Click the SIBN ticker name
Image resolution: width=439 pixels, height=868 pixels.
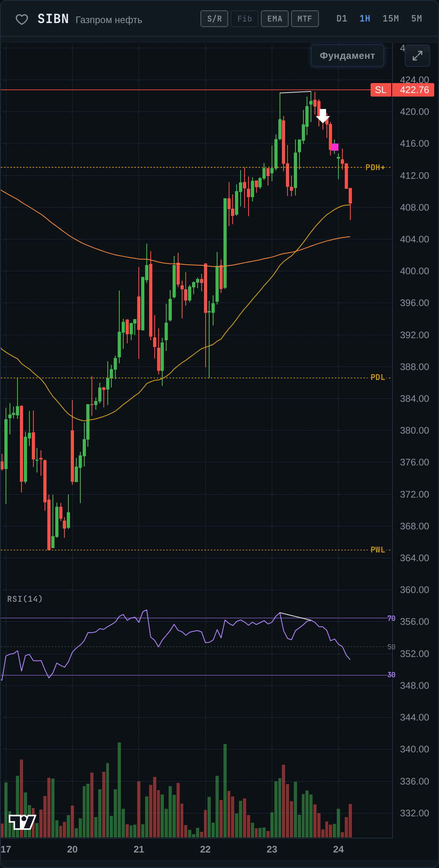pyautogui.click(x=53, y=19)
